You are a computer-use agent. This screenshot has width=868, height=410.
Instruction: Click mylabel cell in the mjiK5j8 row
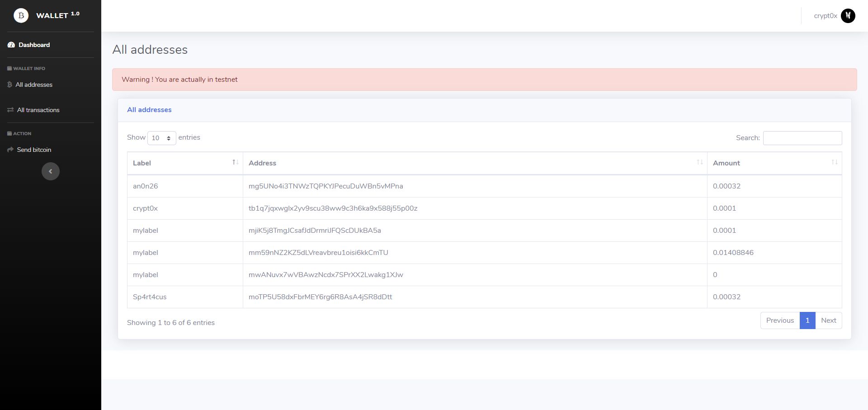(185, 231)
